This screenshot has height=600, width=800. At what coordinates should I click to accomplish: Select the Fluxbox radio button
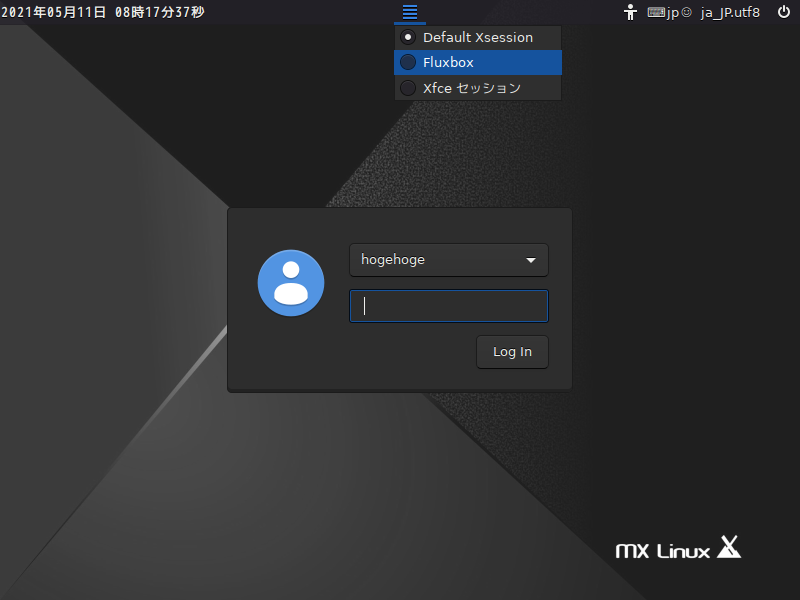pyautogui.click(x=408, y=62)
